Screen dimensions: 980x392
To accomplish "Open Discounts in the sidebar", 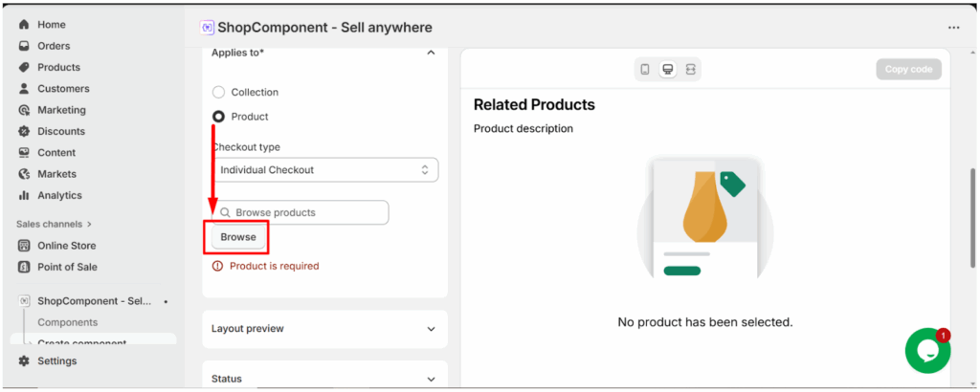I will (x=60, y=131).
